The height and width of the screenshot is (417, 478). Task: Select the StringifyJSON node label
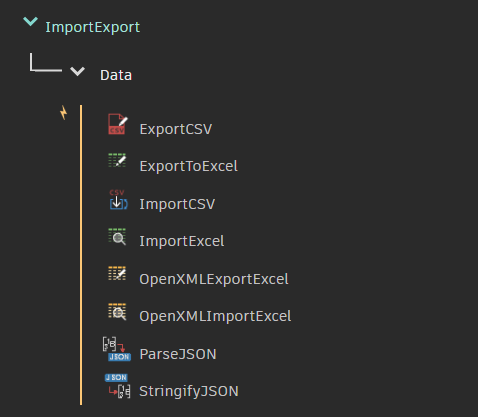[x=189, y=391]
